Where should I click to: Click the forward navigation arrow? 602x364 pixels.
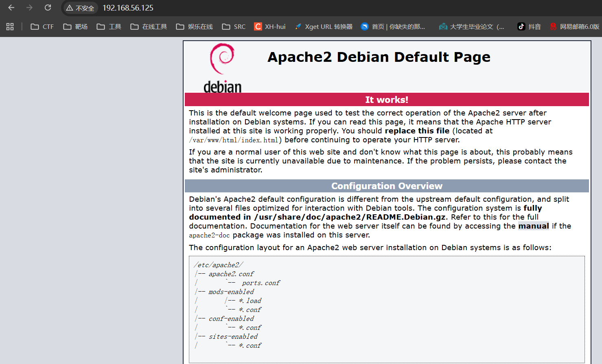click(29, 8)
